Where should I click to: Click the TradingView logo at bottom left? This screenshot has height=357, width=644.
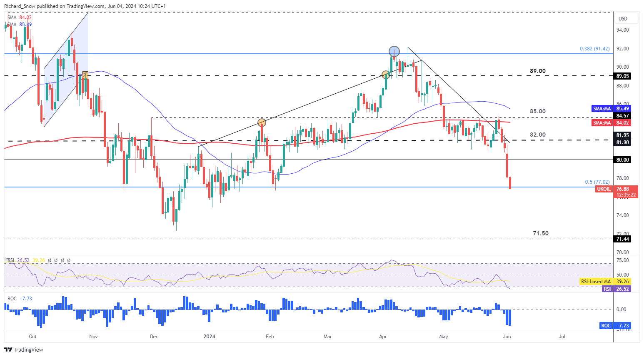pos(24,350)
